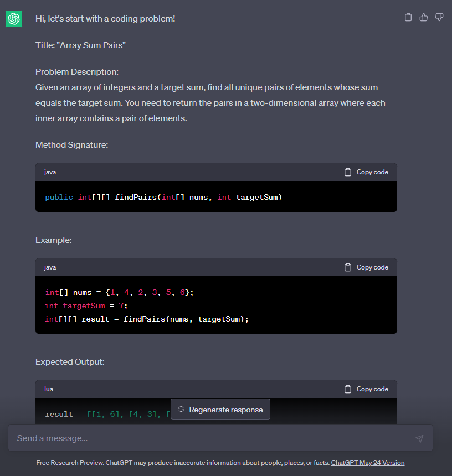Click the result output line in the lua block
452x476 pixels.
(100, 414)
